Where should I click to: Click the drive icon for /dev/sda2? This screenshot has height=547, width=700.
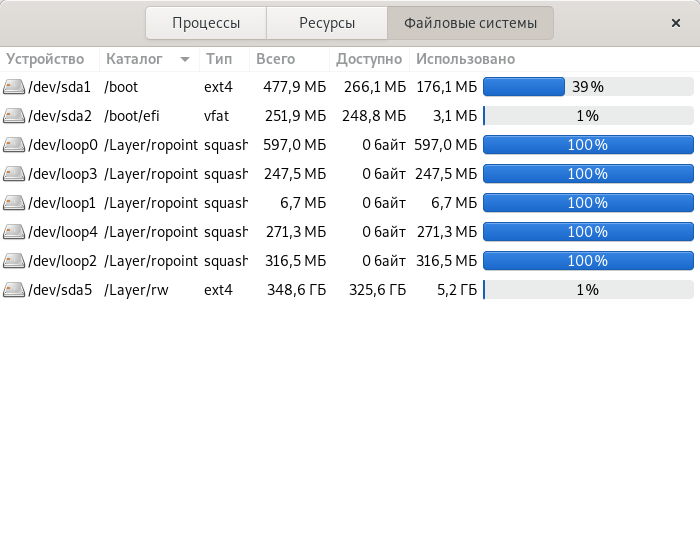point(14,116)
